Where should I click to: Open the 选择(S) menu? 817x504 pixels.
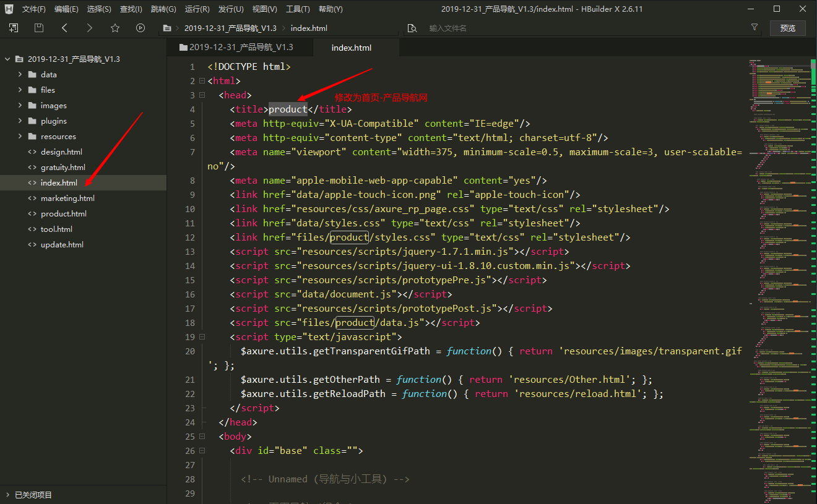pos(99,9)
